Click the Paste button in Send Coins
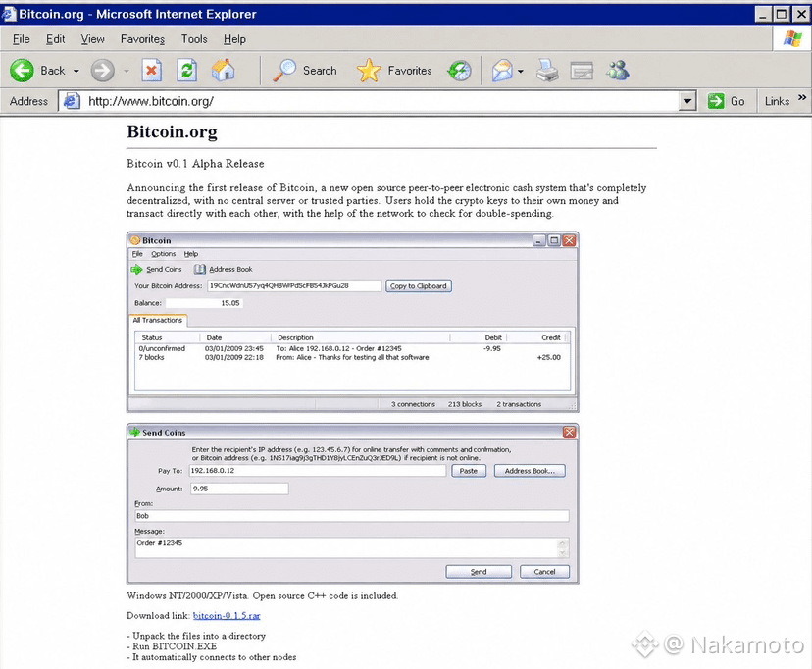The height and width of the screenshot is (669, 812). [x=469, y=471]
